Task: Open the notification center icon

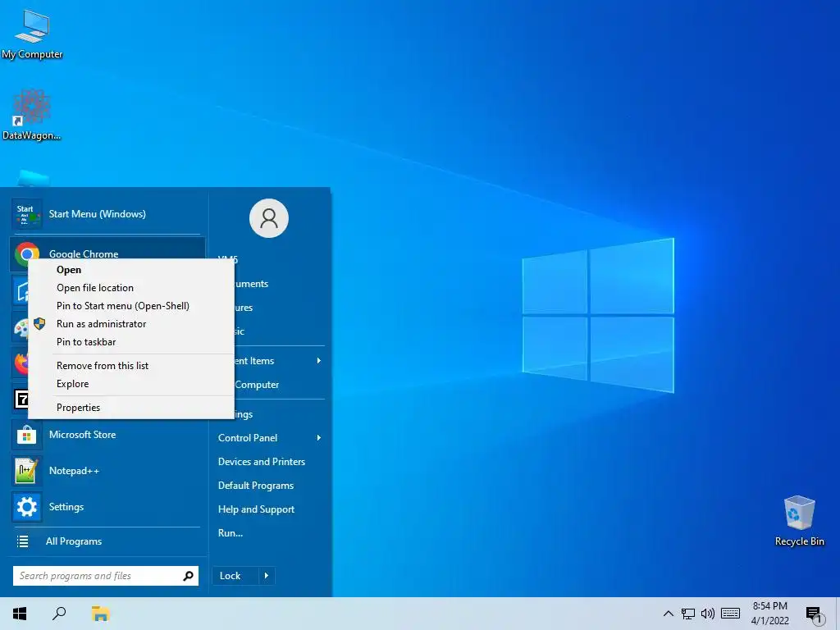Action: pos(813,614)
